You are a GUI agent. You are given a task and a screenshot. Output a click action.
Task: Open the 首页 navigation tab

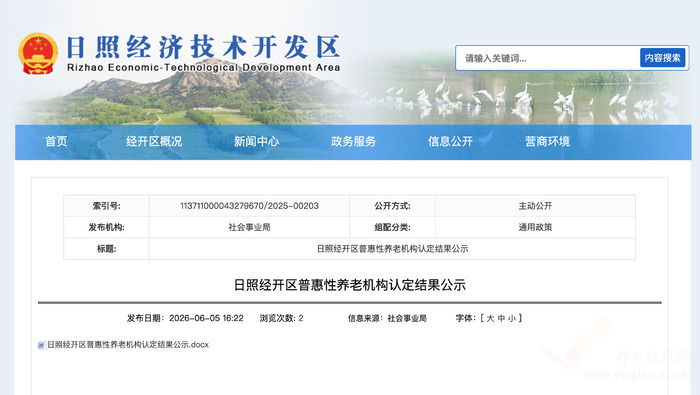(56, 141)
